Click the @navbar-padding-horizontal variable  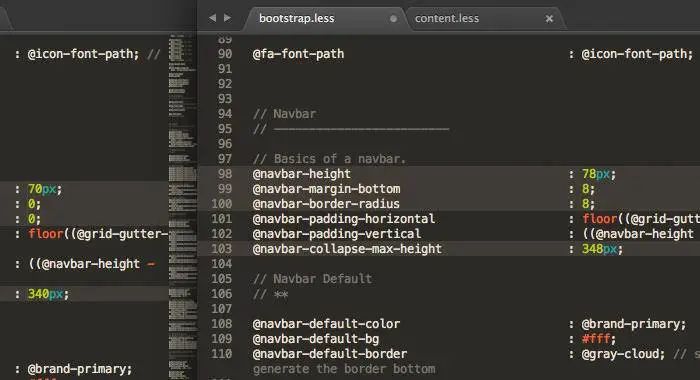344,219
